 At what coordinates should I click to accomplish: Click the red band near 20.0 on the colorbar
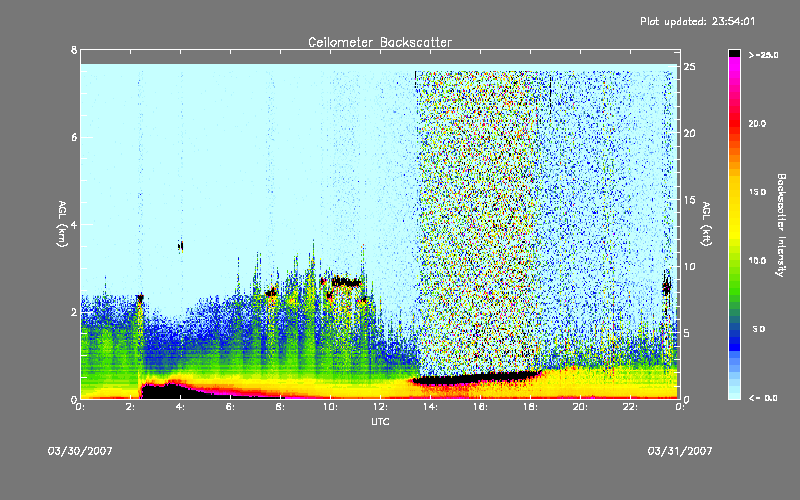pyautogui.click(x=734, y=123)
